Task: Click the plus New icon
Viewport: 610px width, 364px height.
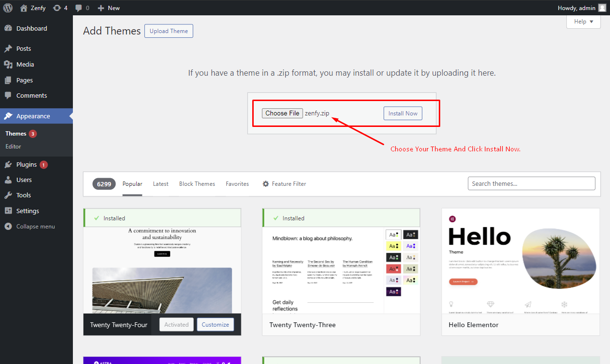Action: pos(101,8)
